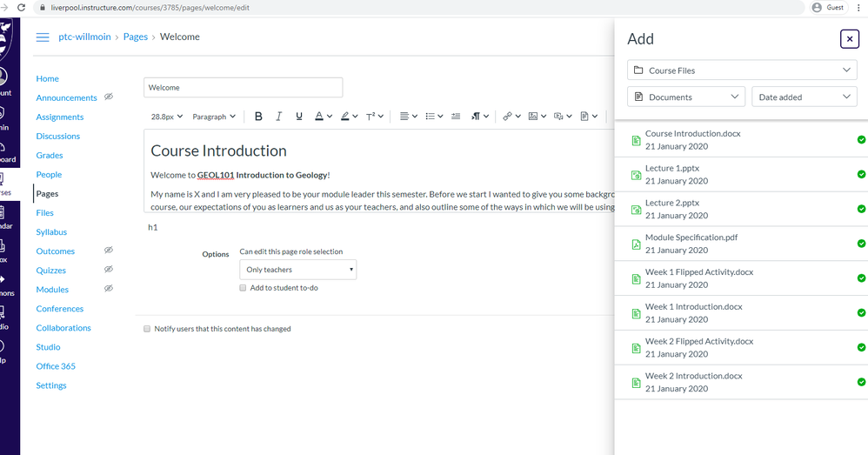This screenshot has height=455, width=868.
Task: Open the superscript formatting tool
Action: pyautogui.click(x=371, y=117)
